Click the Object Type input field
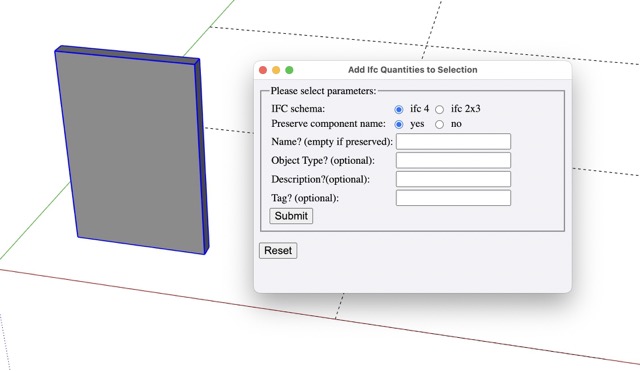Image resolution: width=640 pixels, height=371 pixels. click(x=453, y=160)
